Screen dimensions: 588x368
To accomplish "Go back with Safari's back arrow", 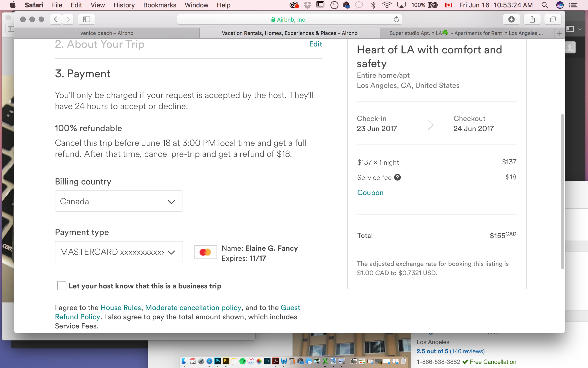I will pos(56,19).
